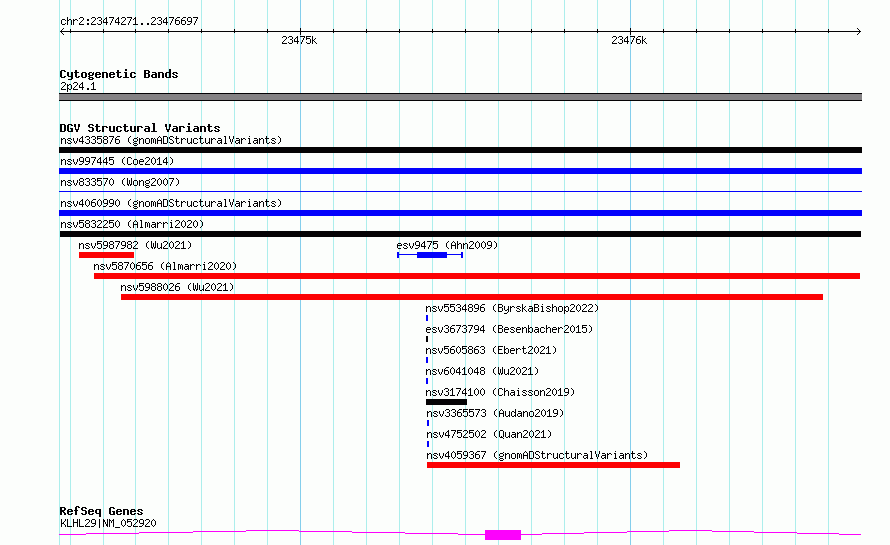Select the nsv5870656 (Almarri2020) label
The image size is (890, 545).
coord(165,266)
